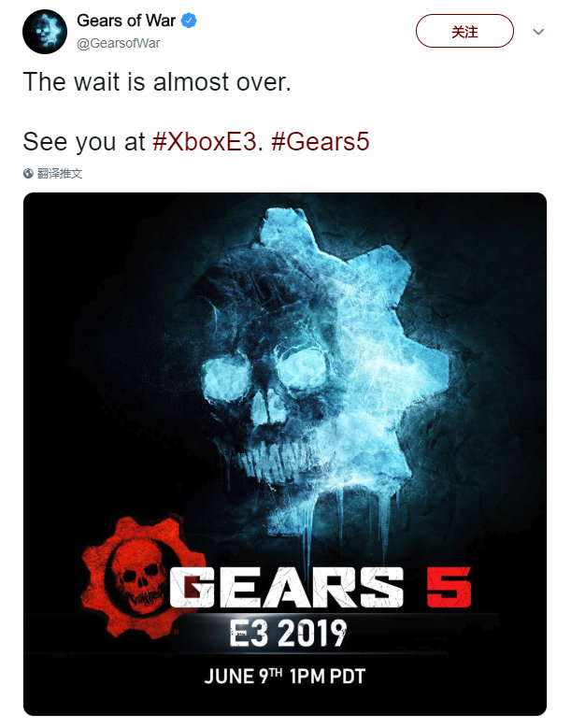Click the GEARS title text in poster
Image resolution: width=571 pixels, height=728 pixels.
286,588
